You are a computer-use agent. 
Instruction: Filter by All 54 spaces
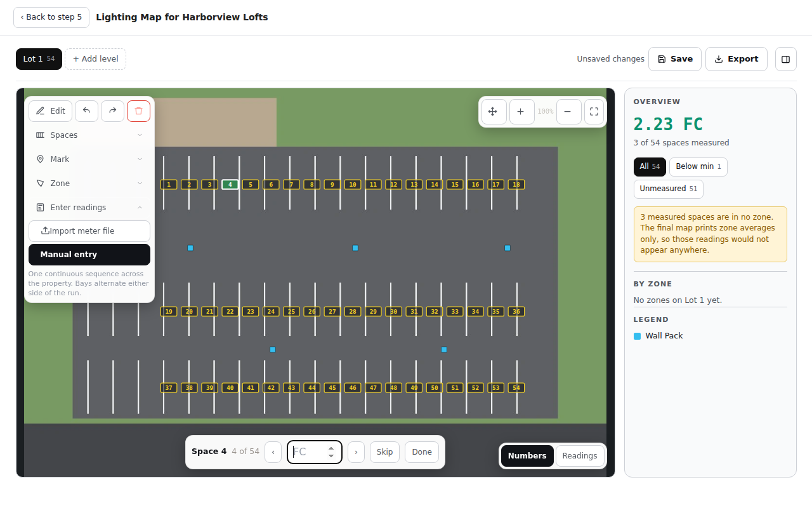650,166
